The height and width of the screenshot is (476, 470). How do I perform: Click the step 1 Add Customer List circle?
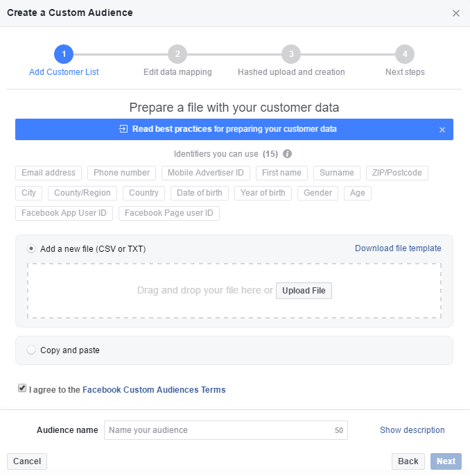63,54
